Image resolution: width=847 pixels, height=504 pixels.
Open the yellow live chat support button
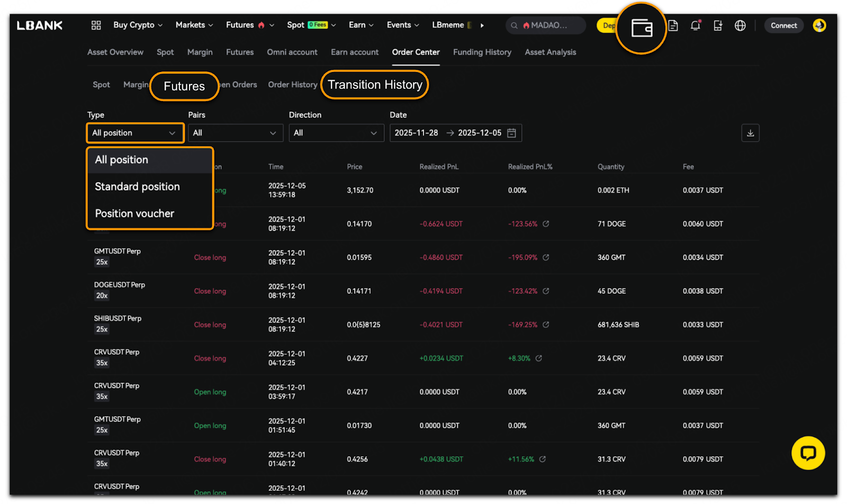[x=808, y=453]
